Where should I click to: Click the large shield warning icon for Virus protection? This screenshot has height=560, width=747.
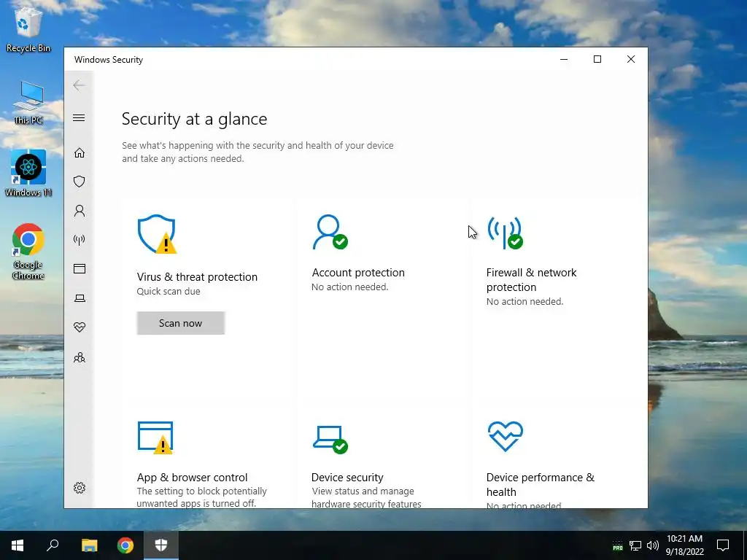point(157,234)
